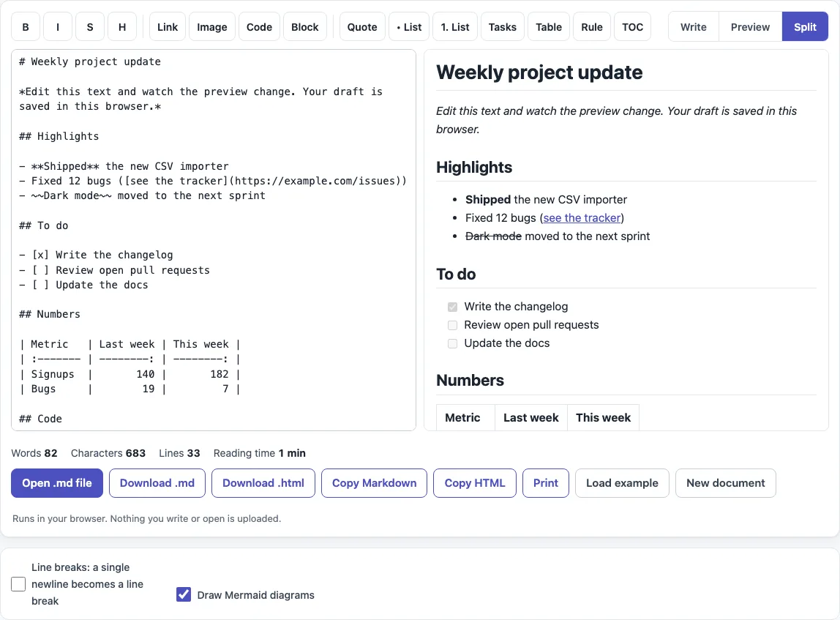
Task: Select the Split view tab
Action: click(x=805, y=27)
